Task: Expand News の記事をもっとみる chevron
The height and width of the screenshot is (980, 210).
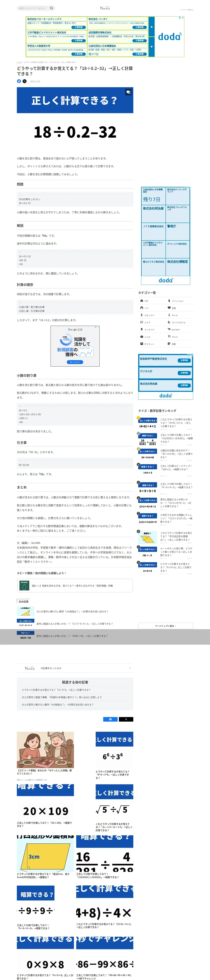Action: point(130,668)
